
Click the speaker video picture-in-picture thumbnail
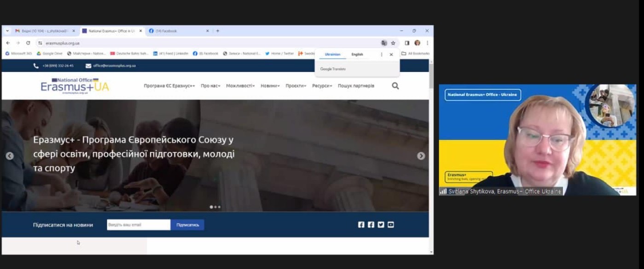pyautogui.click(x=610, y=105)
